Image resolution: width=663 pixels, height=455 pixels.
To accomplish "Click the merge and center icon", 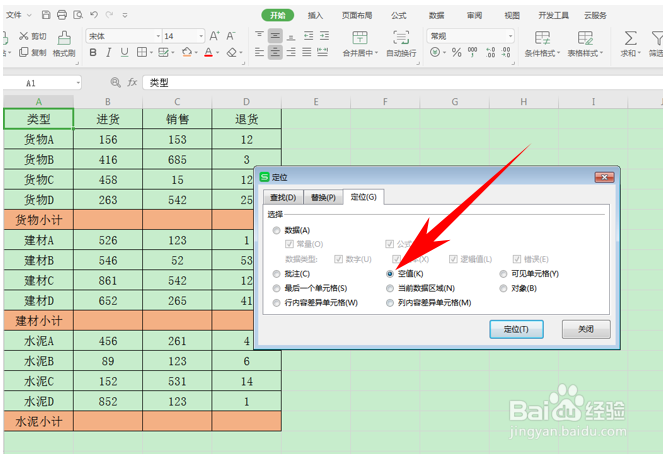I will click(360, 38).
